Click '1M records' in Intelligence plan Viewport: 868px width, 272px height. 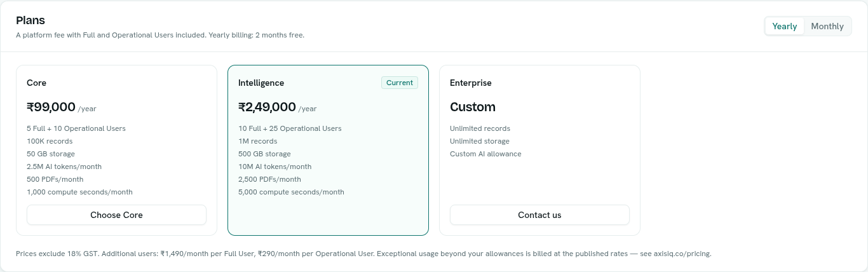click(x=258, y=141)
